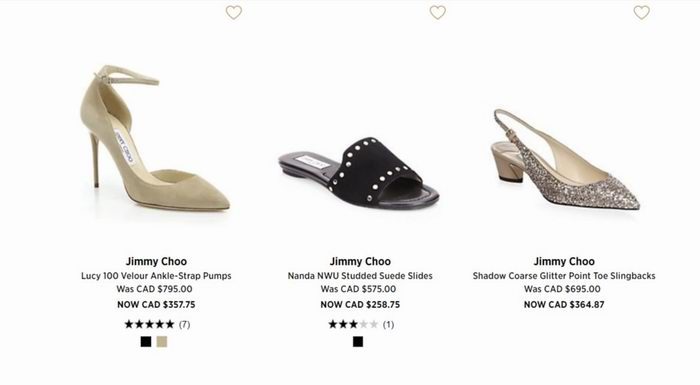Click the NOW CAD $357.75 sale price
The height and width of the screenshot is (385, 700).
coord(156,305)
